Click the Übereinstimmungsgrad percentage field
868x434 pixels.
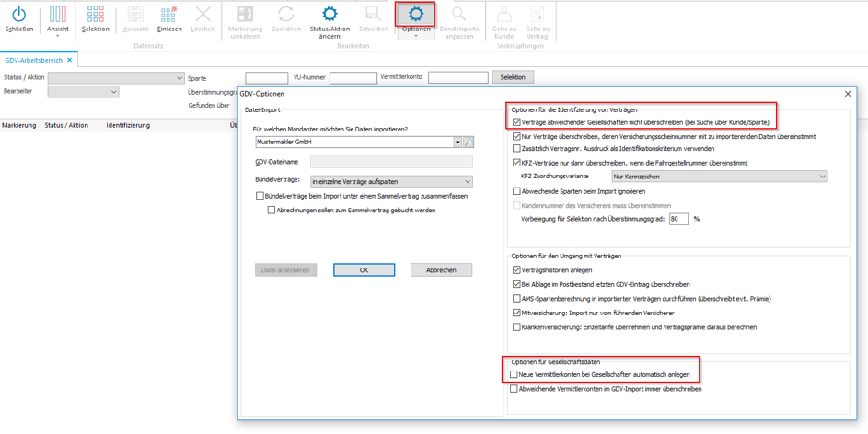[678, 219]
